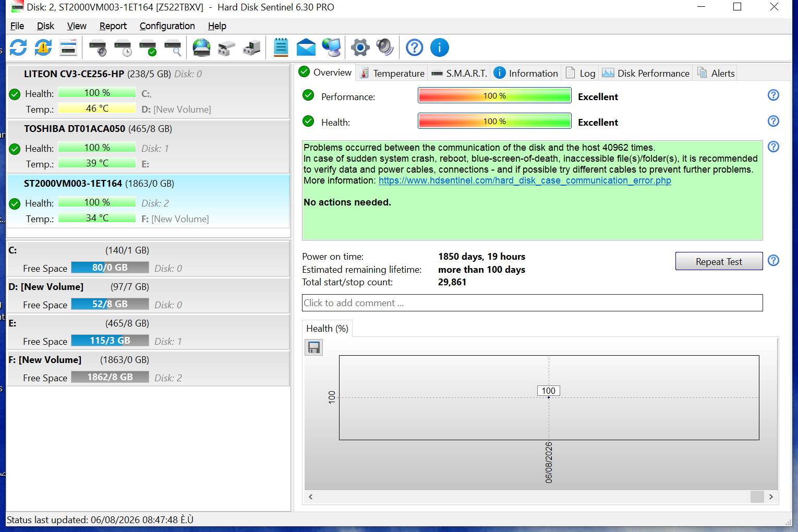Click the globe and monitor network icon
Screen dimensions: 798x532
[331, 47]
